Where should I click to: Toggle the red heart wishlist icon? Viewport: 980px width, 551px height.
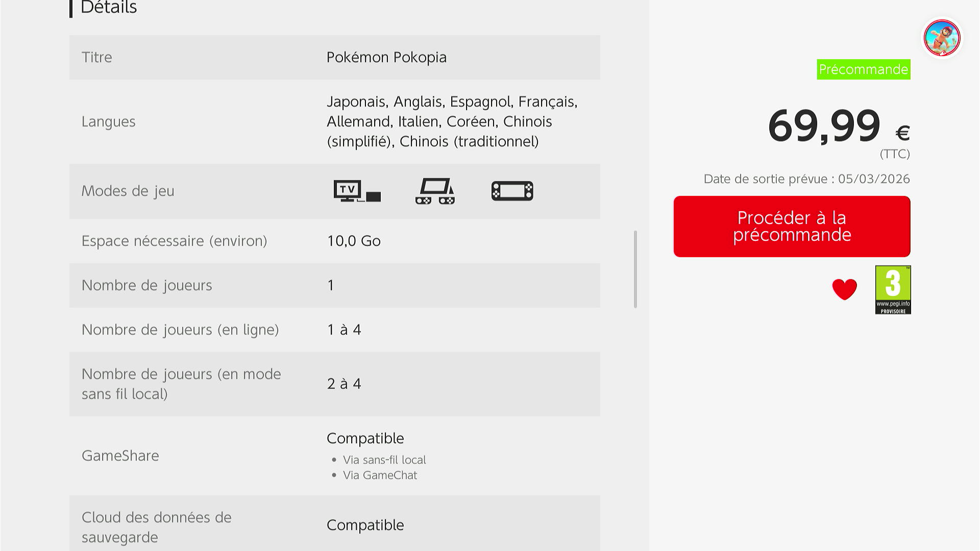(844, 289)
